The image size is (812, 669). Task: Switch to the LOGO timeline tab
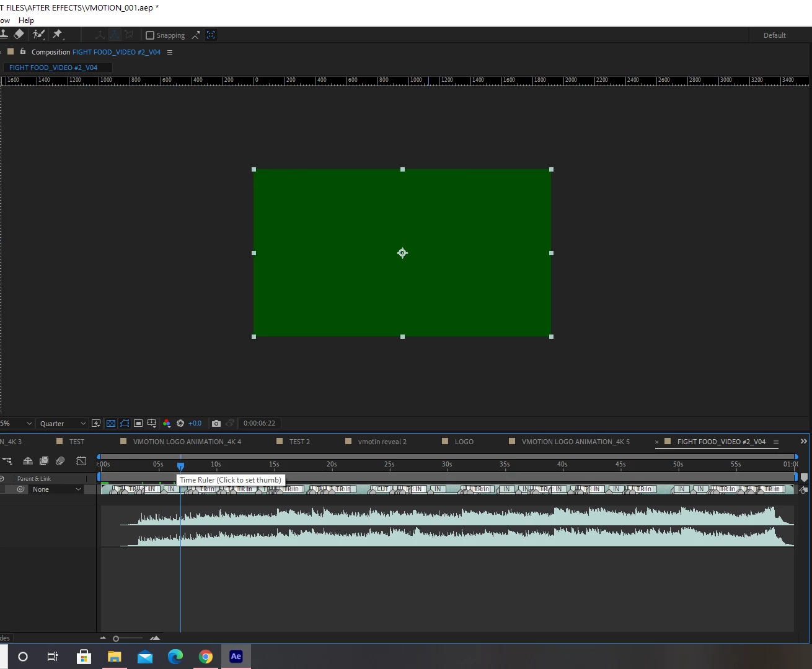coord(464,442)
